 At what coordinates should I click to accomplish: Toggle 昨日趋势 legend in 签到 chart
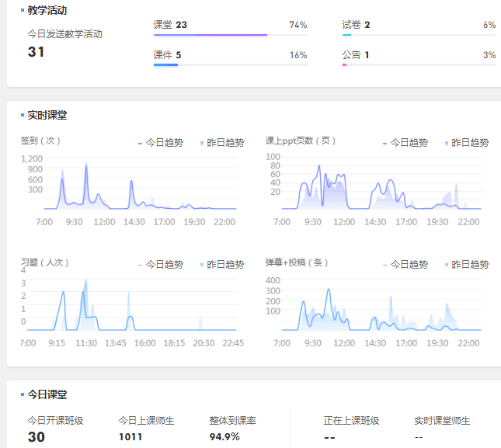coord(220,143)
